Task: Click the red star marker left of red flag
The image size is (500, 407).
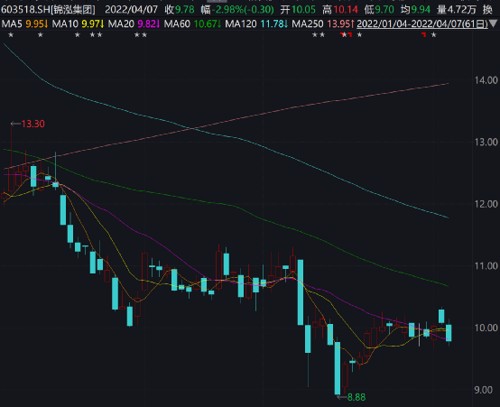Action: (x=343, y=35)
